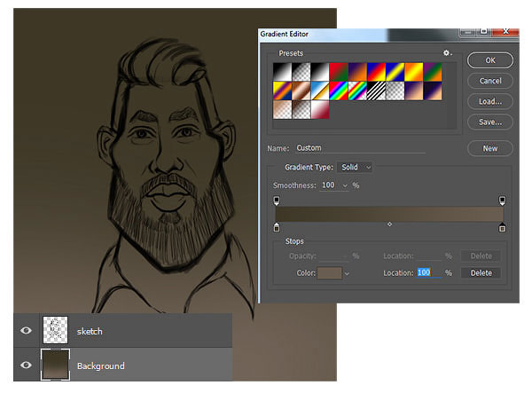Click the Load... button
This screenshot has height=393, width=532.
[x=490, y=101]
